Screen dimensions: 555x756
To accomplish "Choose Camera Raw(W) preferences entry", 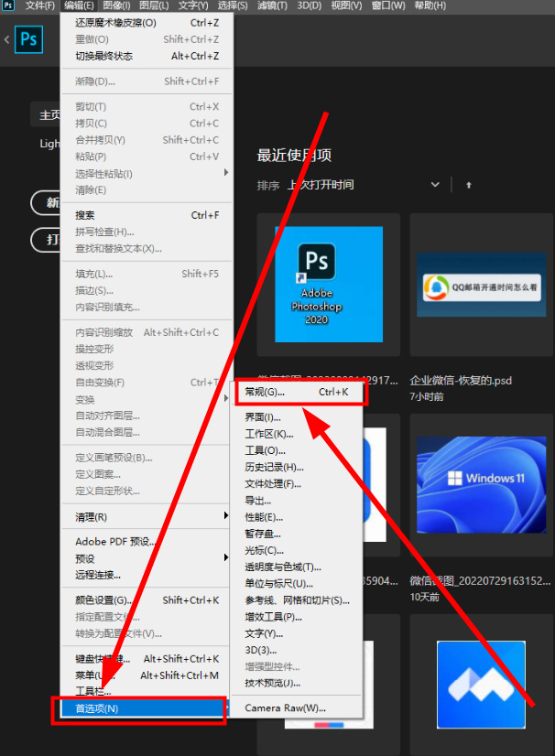I will click(x=298, y=708).
